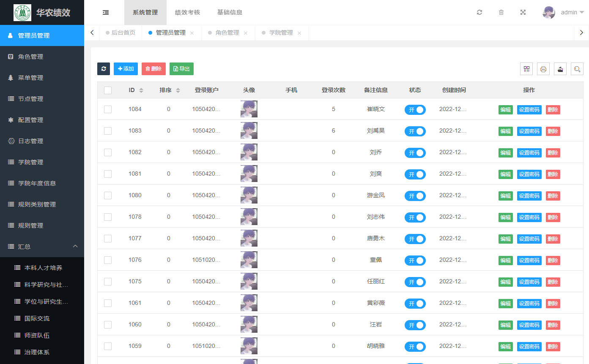Open the 角色管理 page tab
The height and width of the screenshot is (364, 589).
(227, 33)
